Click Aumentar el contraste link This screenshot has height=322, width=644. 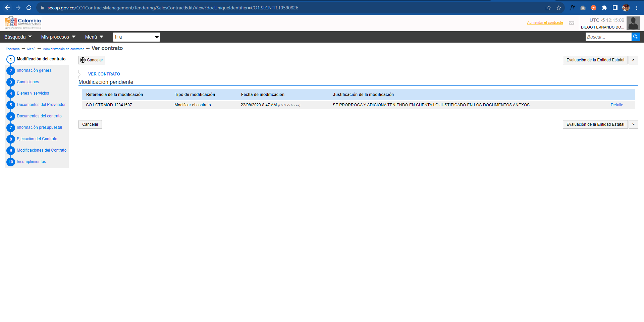tap(545, 23)
